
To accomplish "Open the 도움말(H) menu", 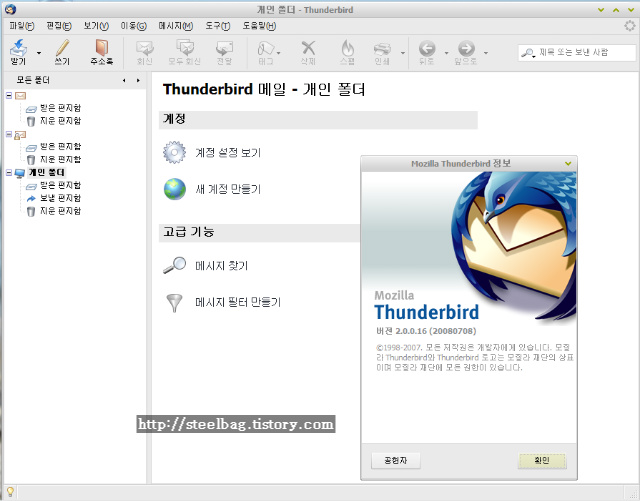I will [259, 26].
